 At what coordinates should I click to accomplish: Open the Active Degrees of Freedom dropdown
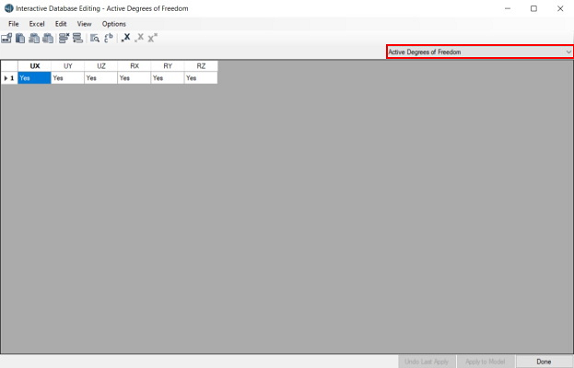click(480, 52)
